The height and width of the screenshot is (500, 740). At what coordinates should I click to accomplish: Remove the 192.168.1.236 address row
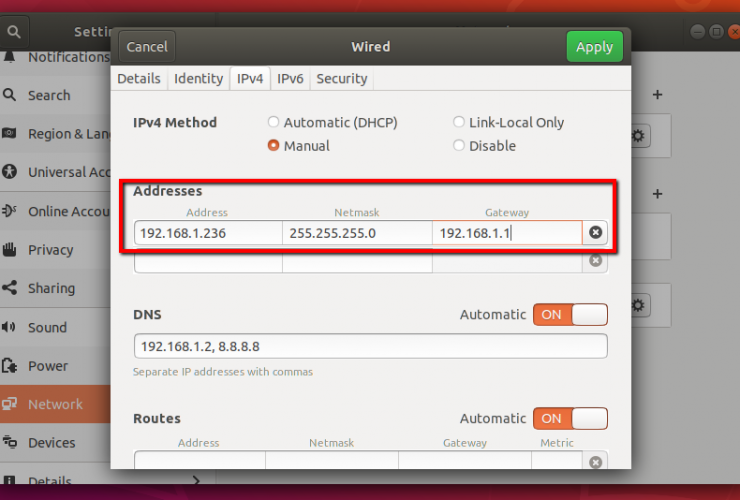(595, 232)
